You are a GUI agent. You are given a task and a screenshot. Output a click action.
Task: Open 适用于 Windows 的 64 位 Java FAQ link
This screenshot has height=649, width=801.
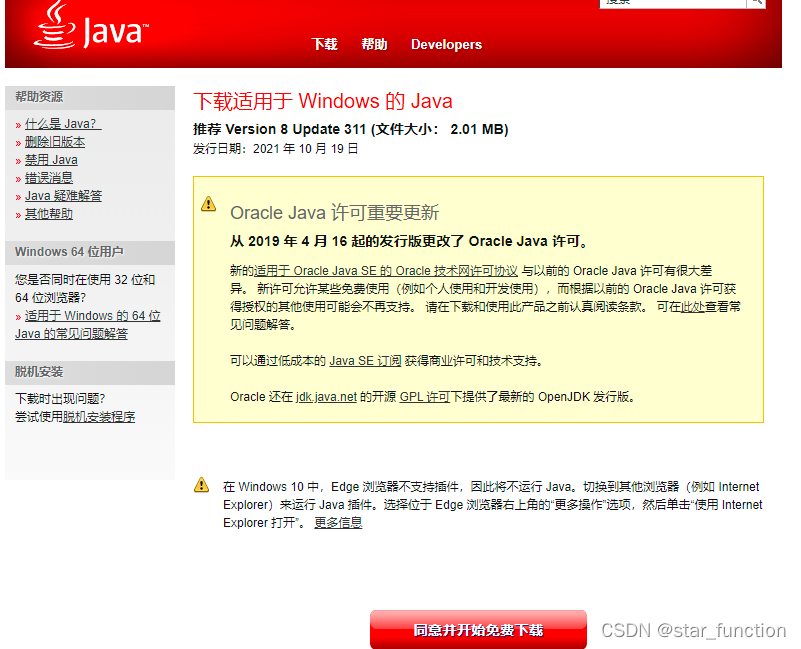(88, 324)
